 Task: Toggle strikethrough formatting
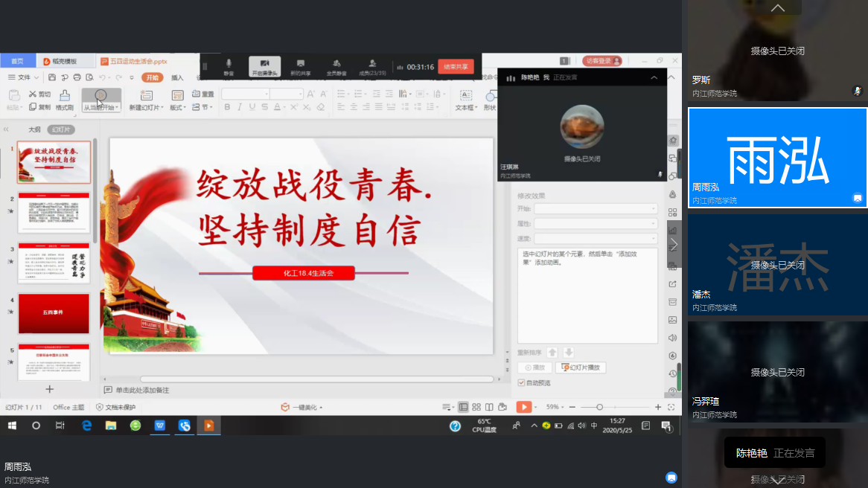point(264,107)
